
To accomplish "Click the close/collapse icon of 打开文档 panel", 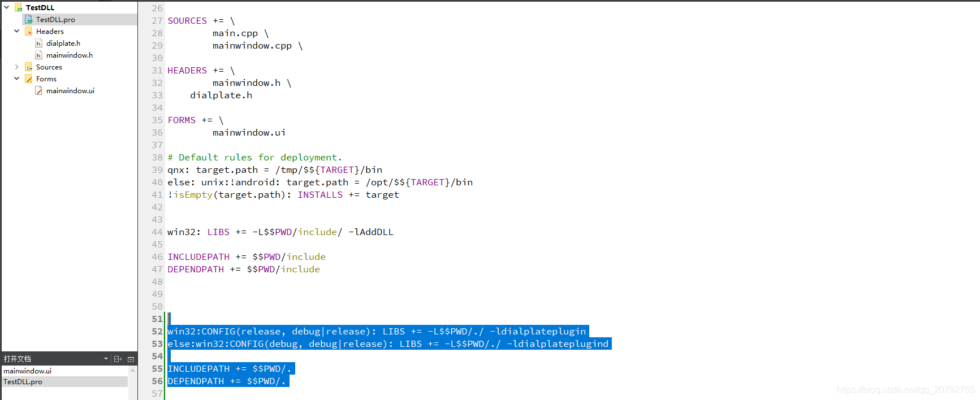I will click(131, 359).
